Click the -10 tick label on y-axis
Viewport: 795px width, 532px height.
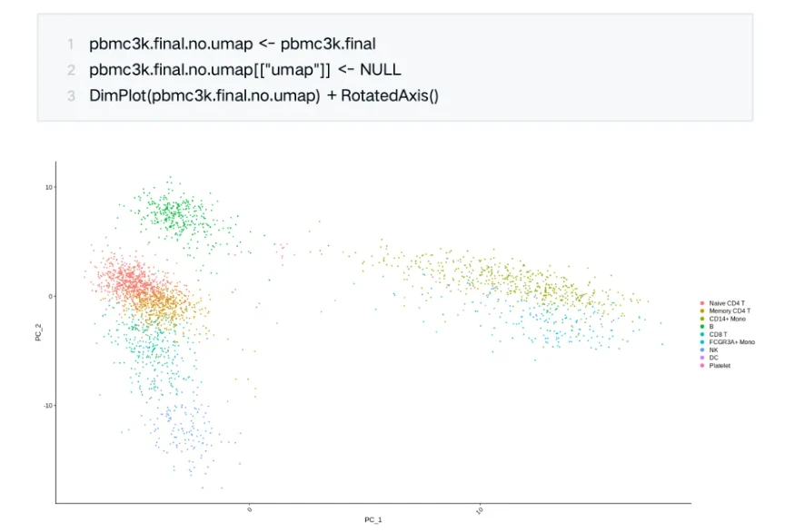(47, 405)
